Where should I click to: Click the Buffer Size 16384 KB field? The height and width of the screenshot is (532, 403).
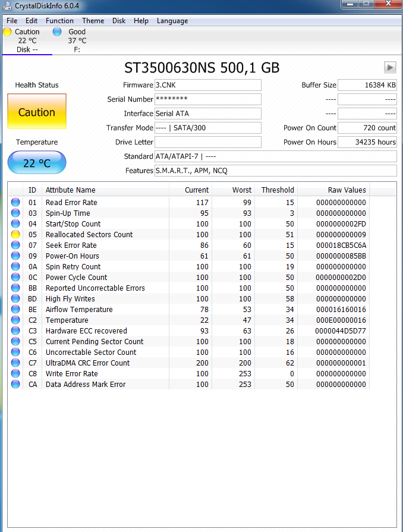[x=367, y=85]
